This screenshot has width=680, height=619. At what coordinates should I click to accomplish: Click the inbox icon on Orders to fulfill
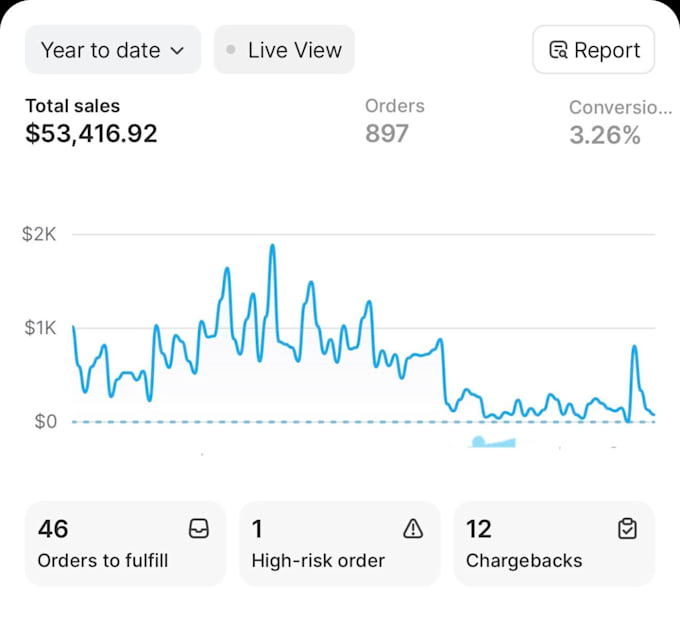coord(199,529)
